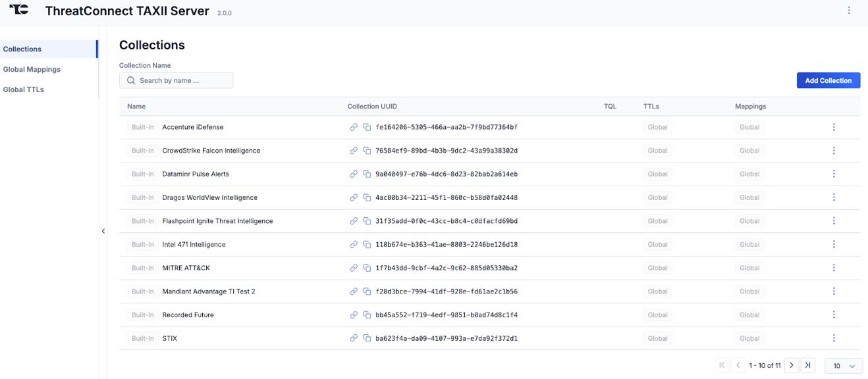Jump to the last page of results
This screenshot has width=868, height=379.
tap(808, 365)
